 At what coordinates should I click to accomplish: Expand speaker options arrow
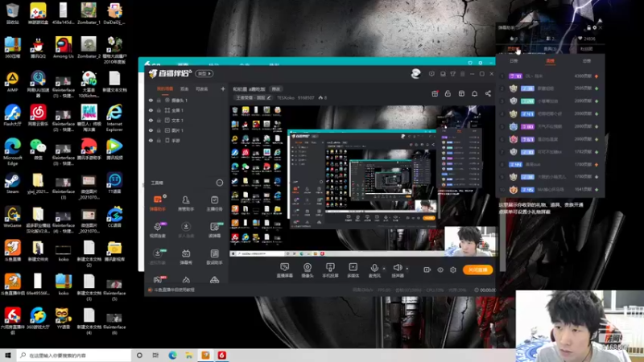[x=407, y=269]
